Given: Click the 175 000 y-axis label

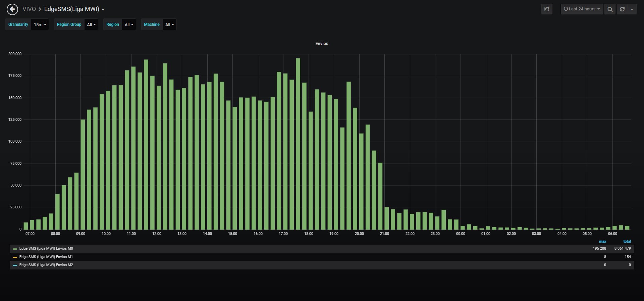Looking at the screenshot, I should point(15,76).
